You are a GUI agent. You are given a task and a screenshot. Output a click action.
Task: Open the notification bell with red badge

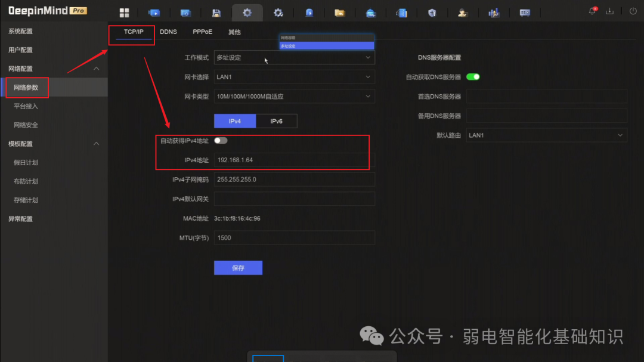[592, 11]
